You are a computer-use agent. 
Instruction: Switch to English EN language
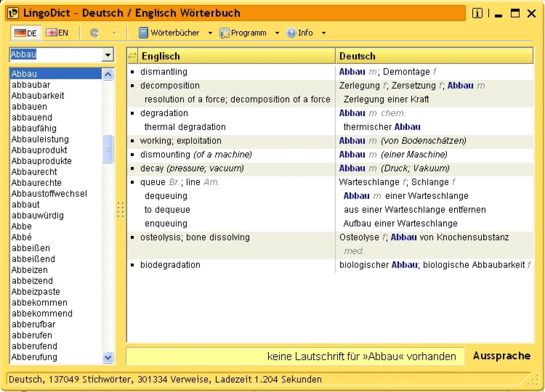57,33
